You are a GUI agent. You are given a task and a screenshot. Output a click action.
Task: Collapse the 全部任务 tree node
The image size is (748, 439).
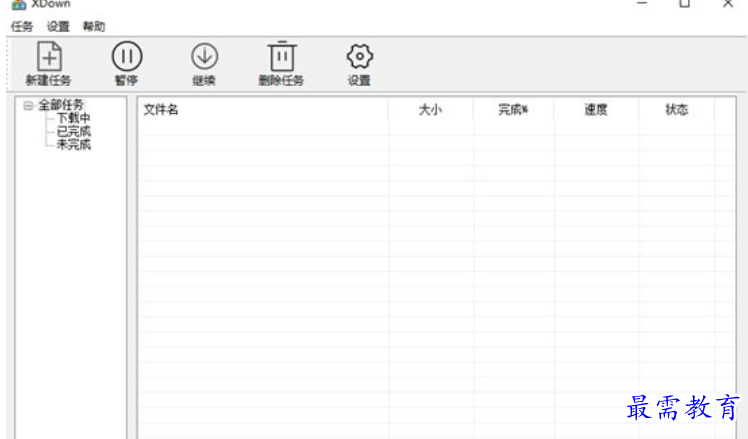pos(28,105)
